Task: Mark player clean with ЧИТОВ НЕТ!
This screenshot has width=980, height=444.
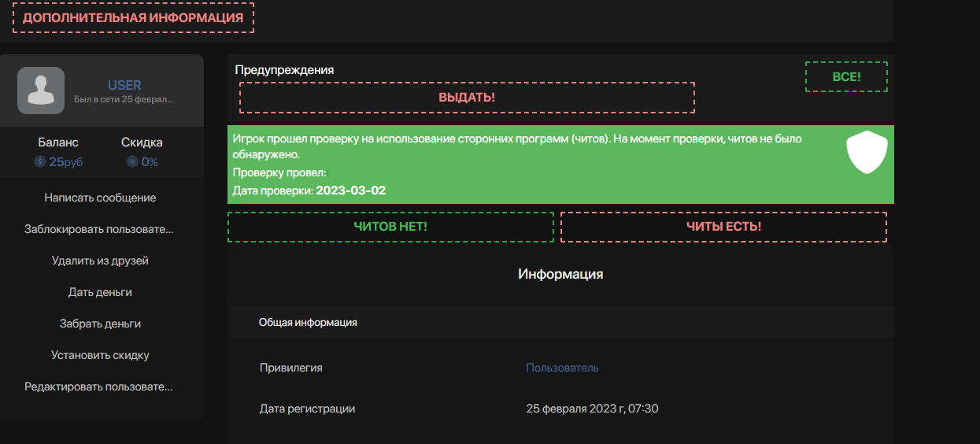Action: pyautogui.click(x=390, y=227)
